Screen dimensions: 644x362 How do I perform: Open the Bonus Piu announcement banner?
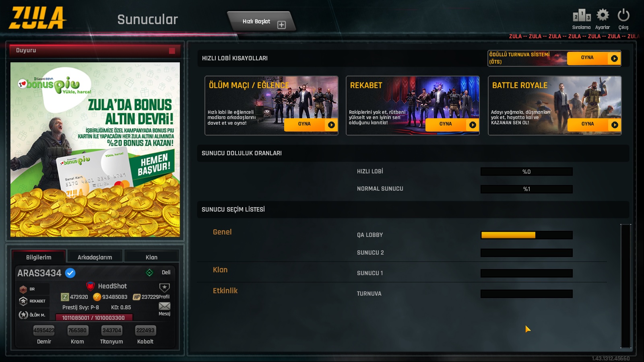(95, 150)
